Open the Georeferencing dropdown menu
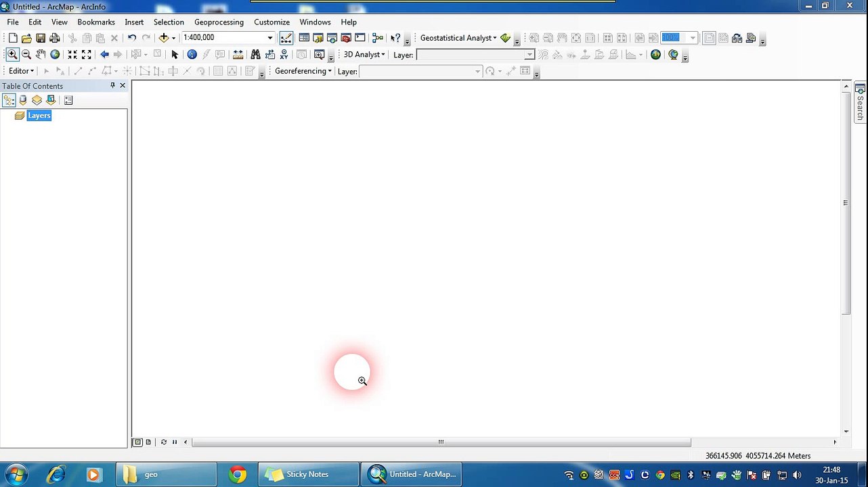 tap(303, 71)
